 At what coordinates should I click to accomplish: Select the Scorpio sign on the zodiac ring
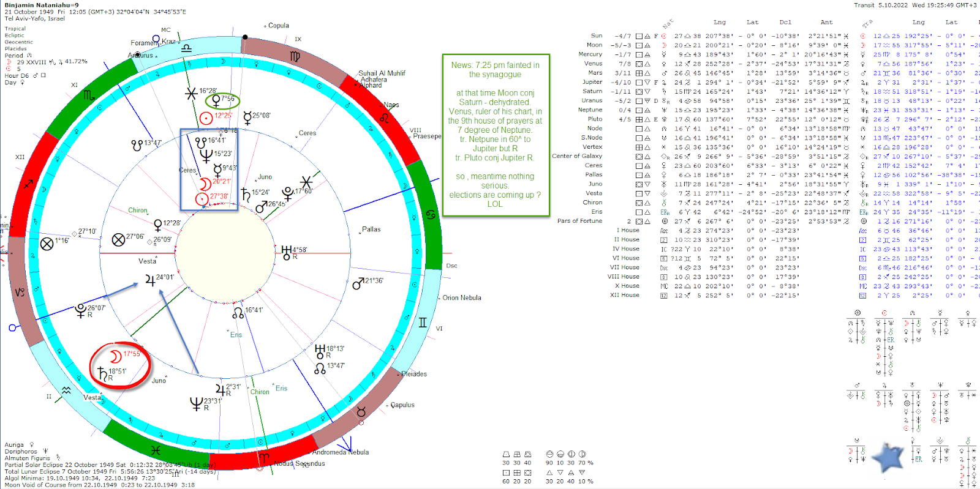pos(89,95)
